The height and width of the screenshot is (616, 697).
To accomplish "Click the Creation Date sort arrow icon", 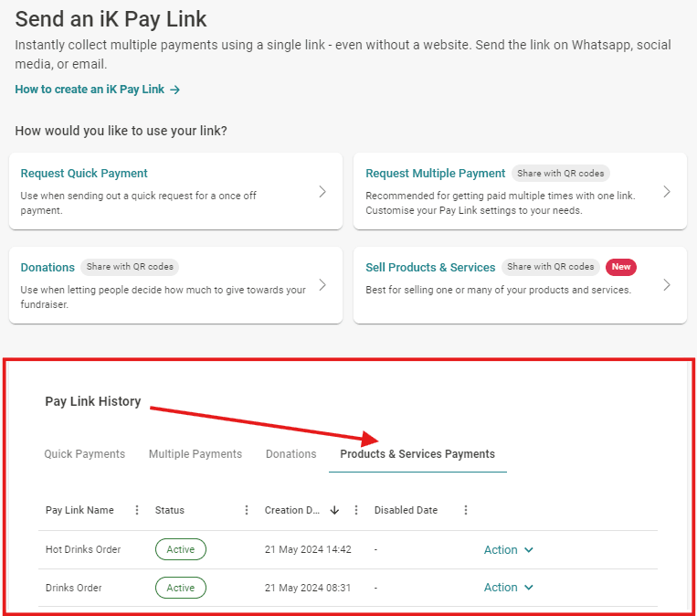I will click(x=334, y=510).
